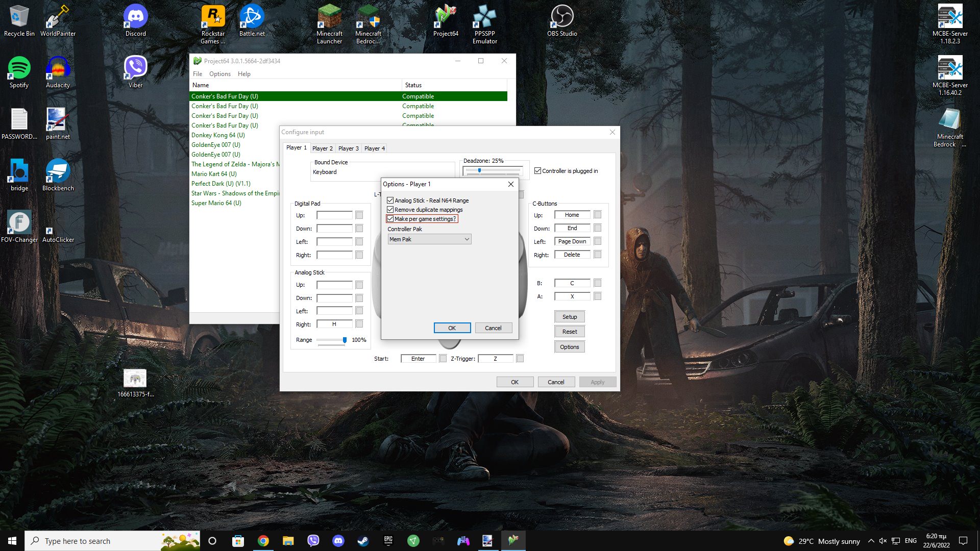Select Donkey Kong 64 (U) in game list
The width and height of the screenshot is (980, 551).
(218, 135)
